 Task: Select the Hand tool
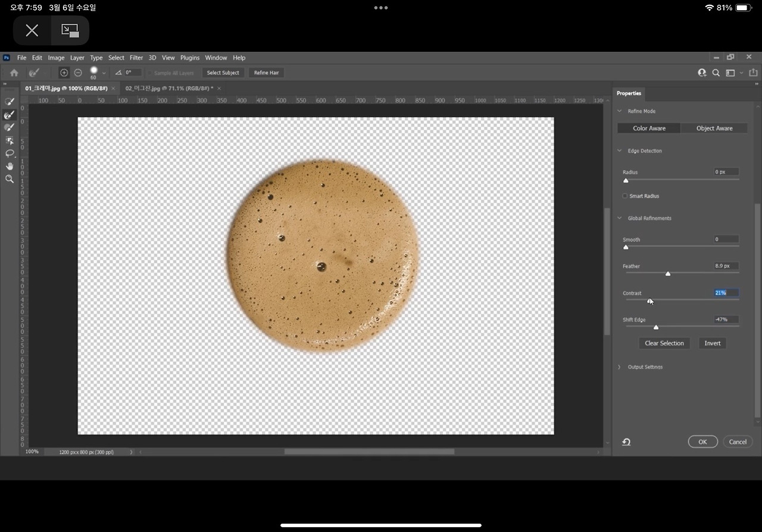[x=10, y=166]
